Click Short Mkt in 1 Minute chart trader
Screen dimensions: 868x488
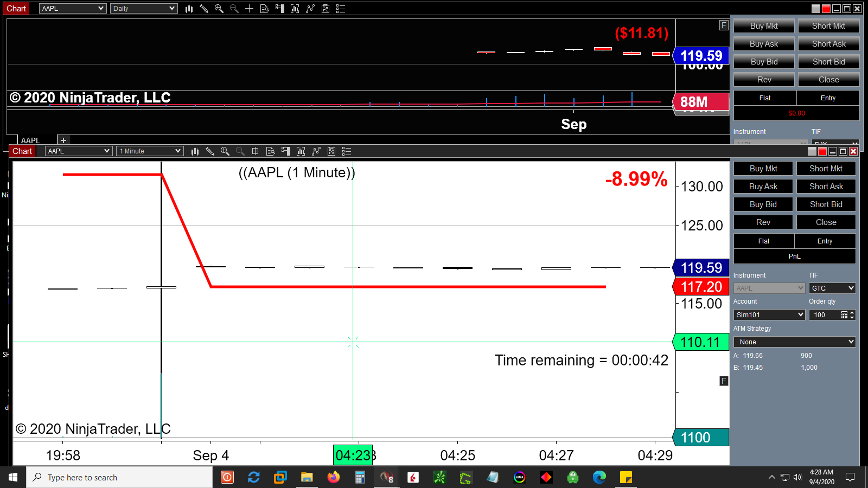826,169
